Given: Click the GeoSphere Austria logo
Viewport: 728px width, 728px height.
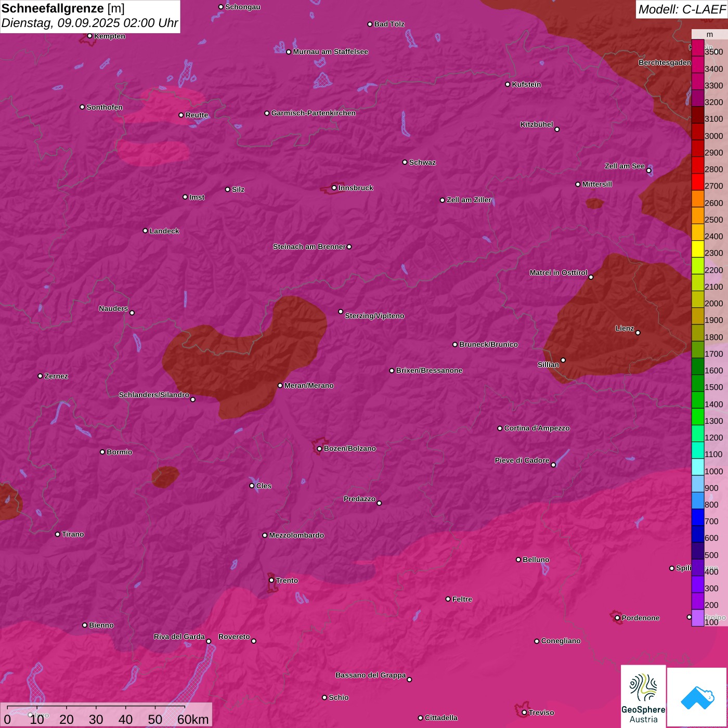Looking at the screenshot, I should (643, 696).
